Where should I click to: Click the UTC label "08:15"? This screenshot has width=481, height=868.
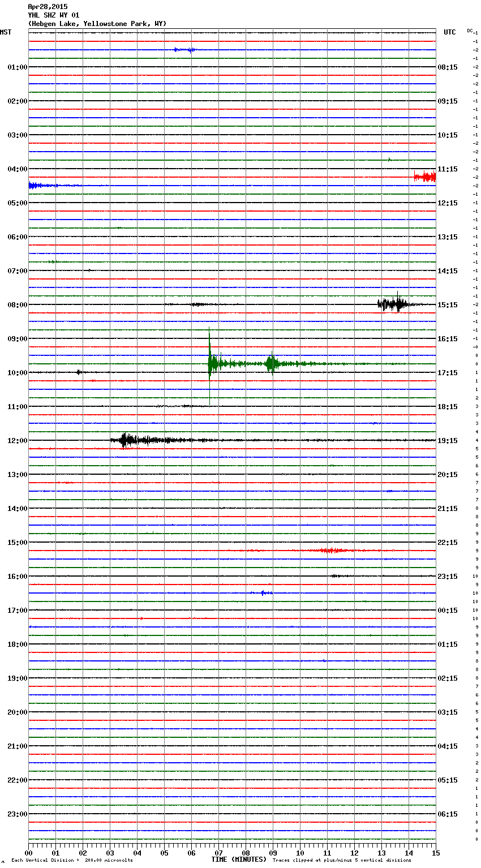tap(448, 67)
